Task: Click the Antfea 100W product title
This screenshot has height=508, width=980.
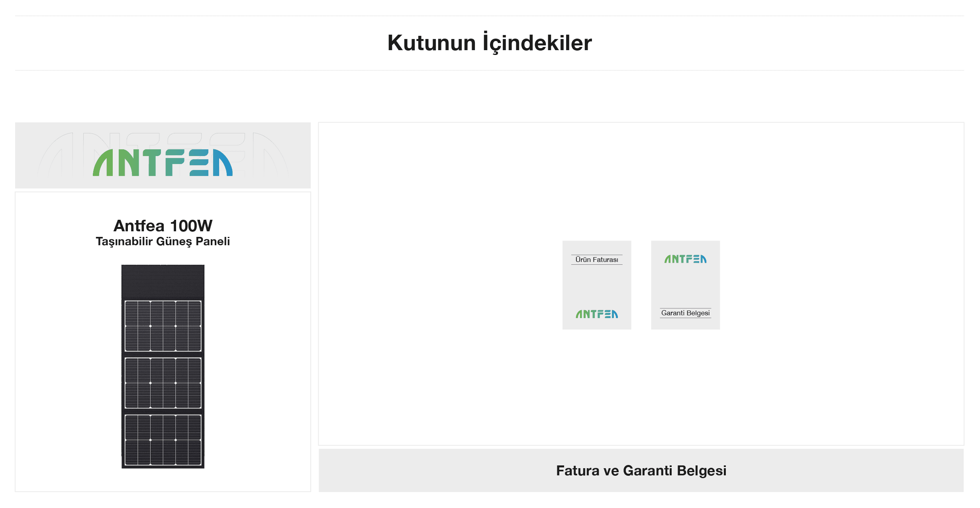Action: [x=163, y=226]
